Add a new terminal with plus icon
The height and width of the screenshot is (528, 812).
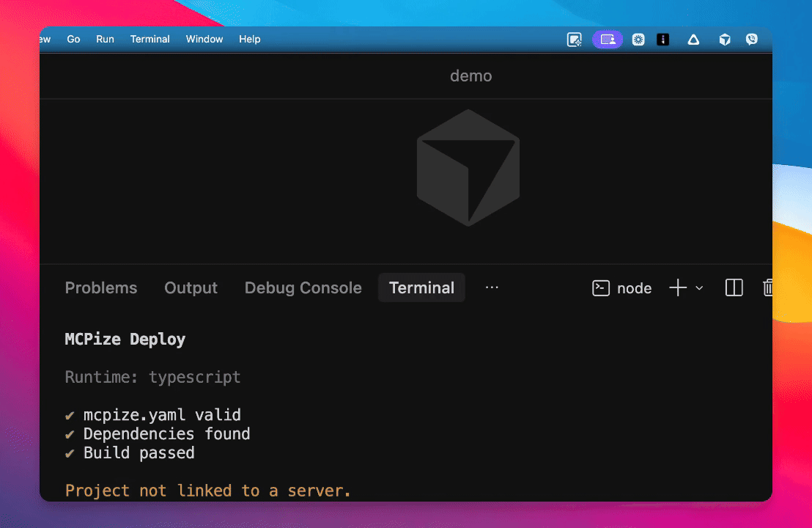[x=678, y=287]
